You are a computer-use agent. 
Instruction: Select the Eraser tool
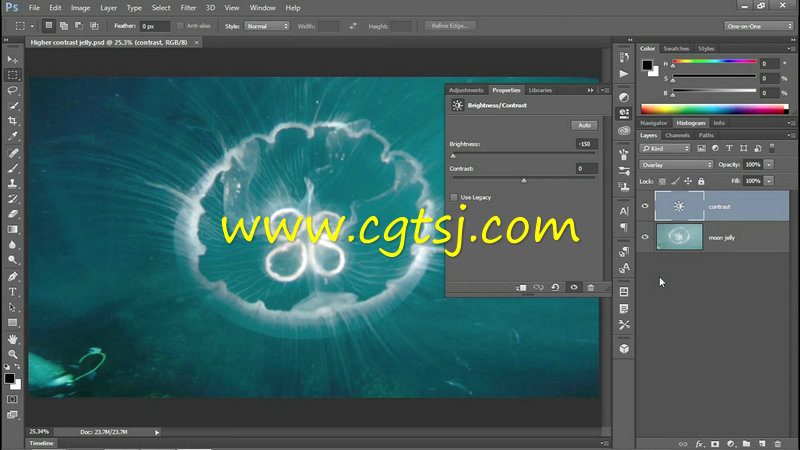[12, 214]
